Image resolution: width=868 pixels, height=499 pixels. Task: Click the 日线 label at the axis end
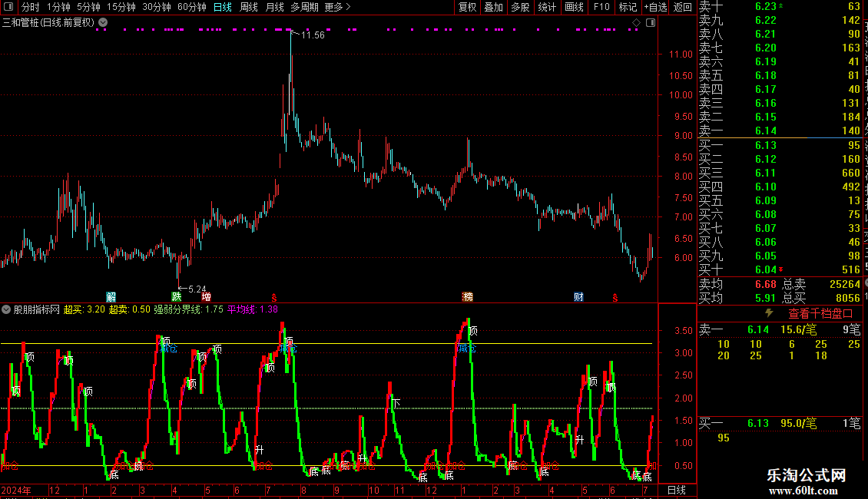677,490
